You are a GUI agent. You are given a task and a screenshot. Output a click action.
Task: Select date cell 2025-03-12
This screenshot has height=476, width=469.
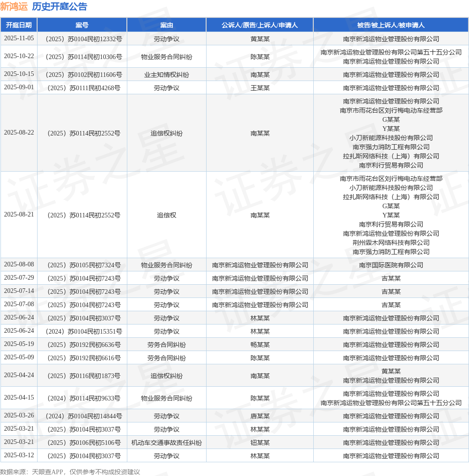19,455
